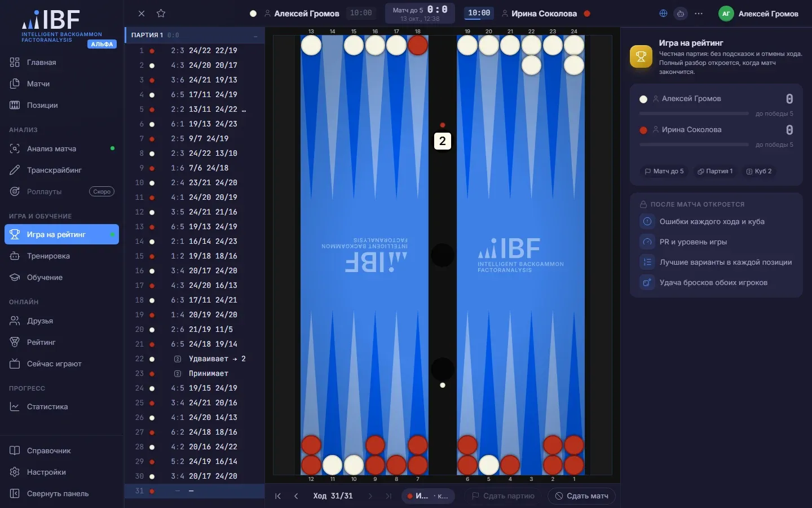Click the yellow trophy icon in right panel
Image resolution: width=812 pixels, height=508 pixels.
click(x=641, y=56)
